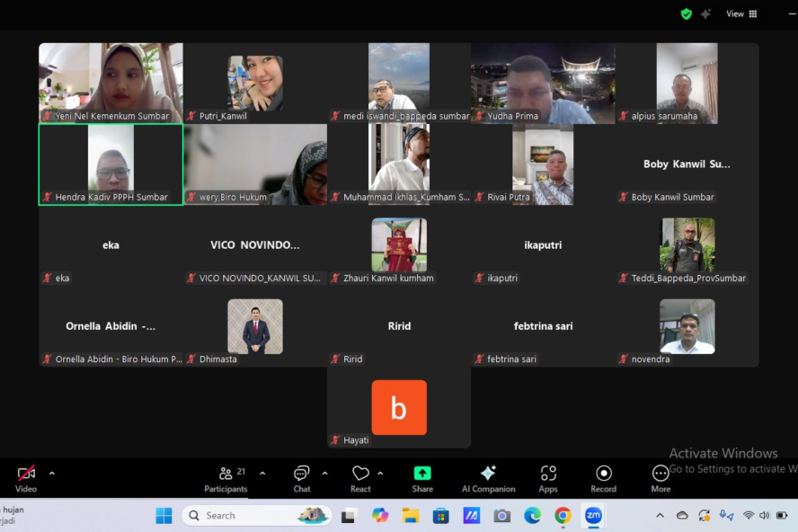Select wery,Biro Hukum video tile
The image size is (798, 532).
tap(255, 164)
